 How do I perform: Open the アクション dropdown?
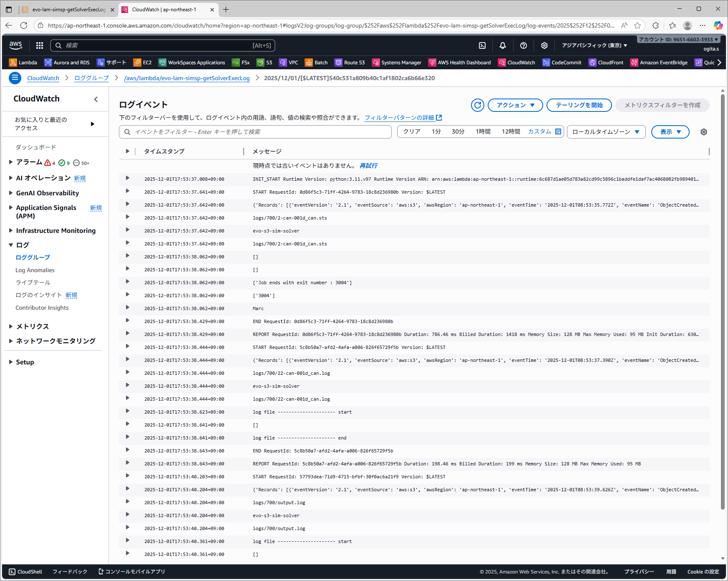[x=515, y=105]
